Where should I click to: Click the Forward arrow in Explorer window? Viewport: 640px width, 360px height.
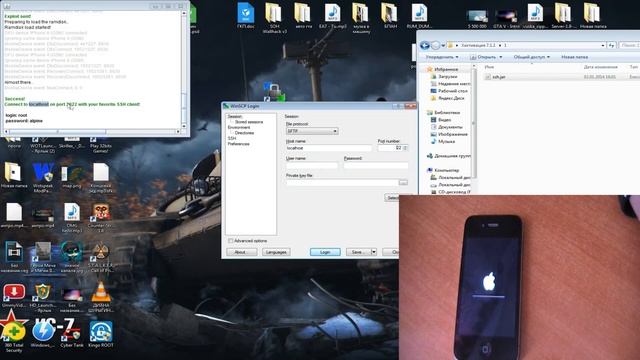436,45
